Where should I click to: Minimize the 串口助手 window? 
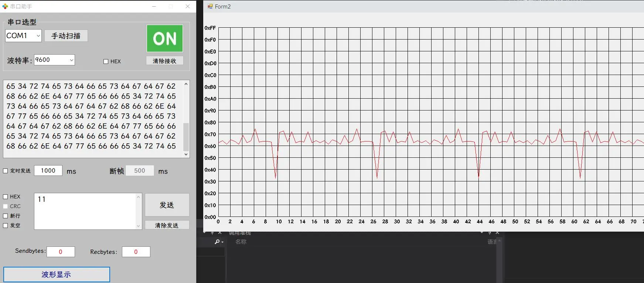[154, 6]
